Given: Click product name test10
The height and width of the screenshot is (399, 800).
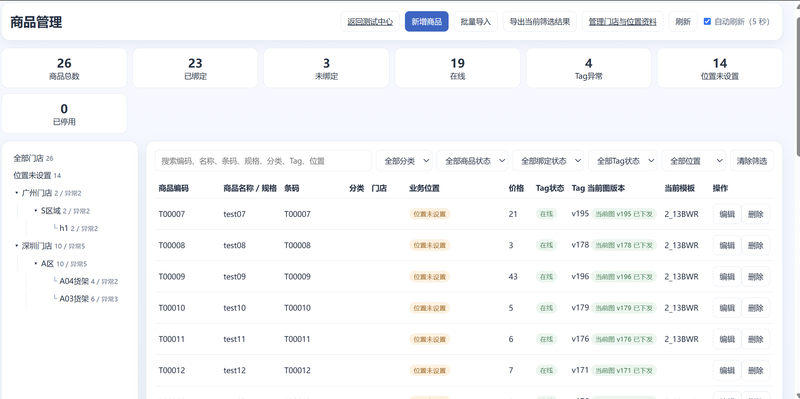Looking at the screenshot, I should pyautogui.click(x=235, y=308).
